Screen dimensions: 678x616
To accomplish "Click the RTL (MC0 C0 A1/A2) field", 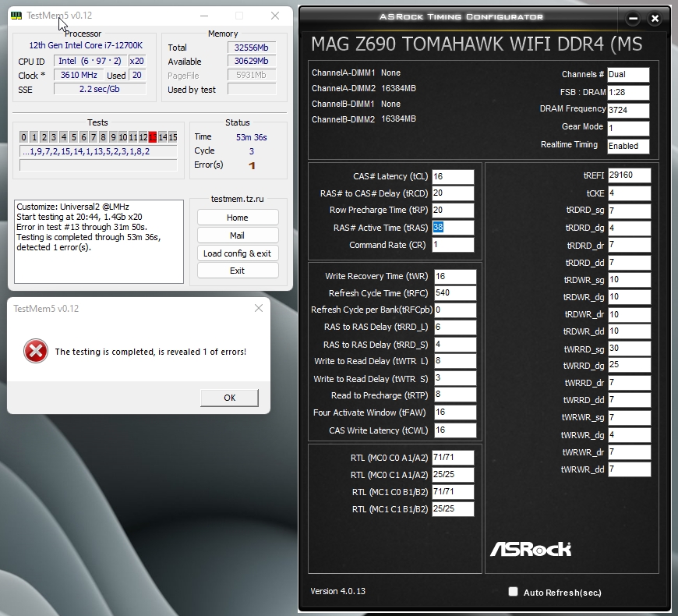I will (453, 457).
